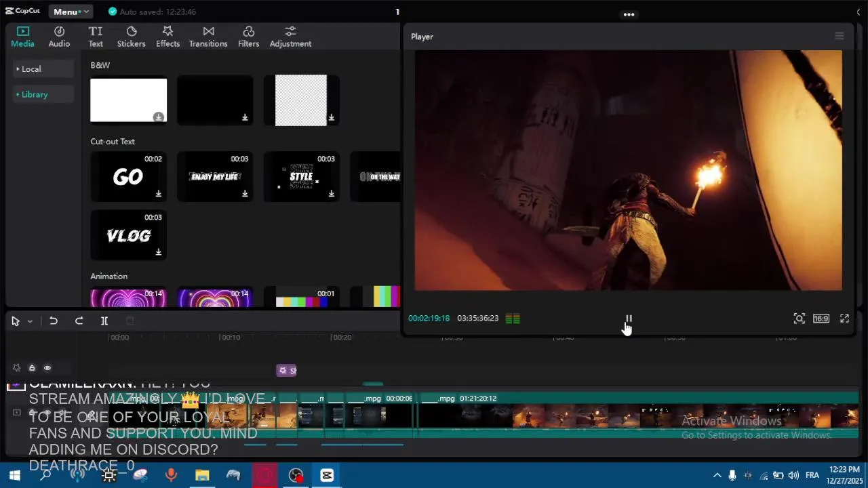This screenshot has width=868, height=488.
Task: Select the ENJOY MY LIFE clip
Action: pos(215,176)
